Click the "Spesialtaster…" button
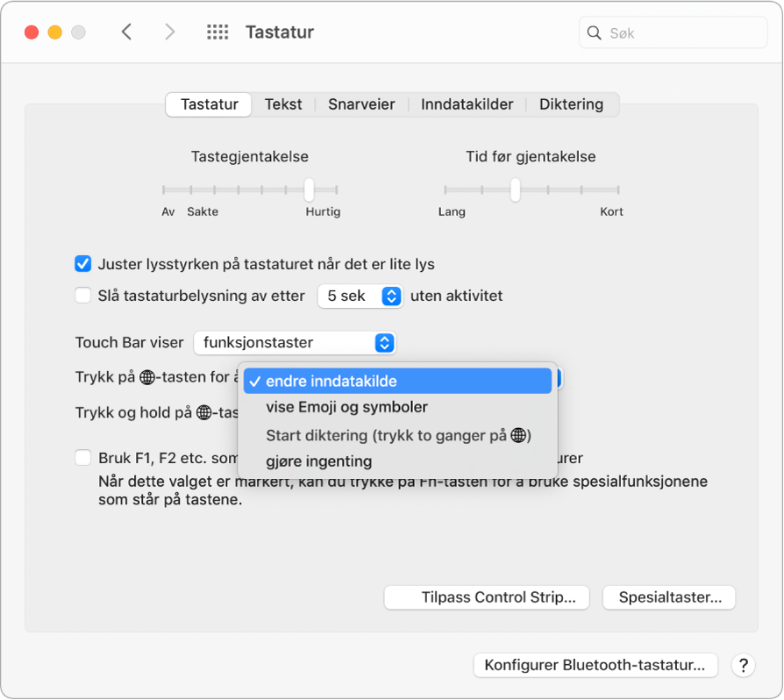Image resolution: width=784 pixels, height=700 pixels. pyautogui.click(x=668, y=597)
